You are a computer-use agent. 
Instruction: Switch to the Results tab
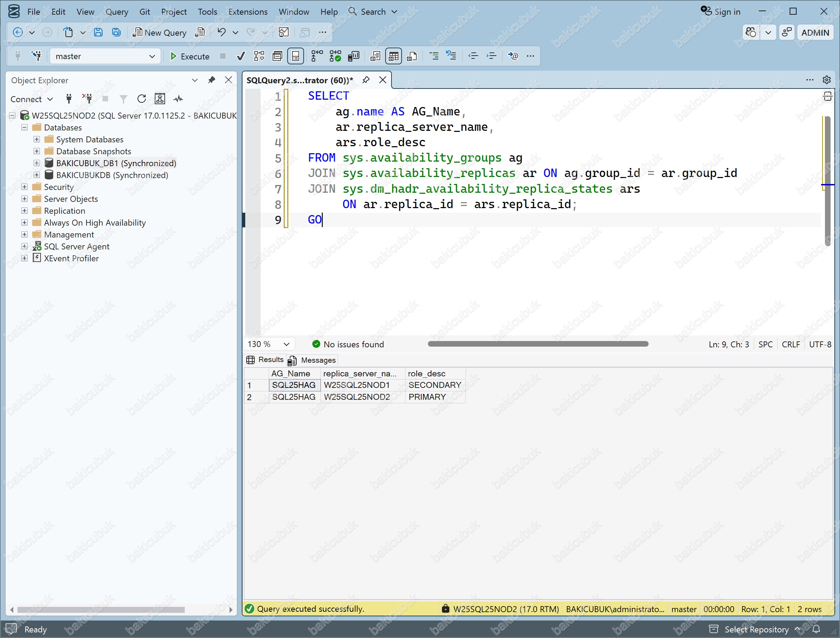pos(265,360)
